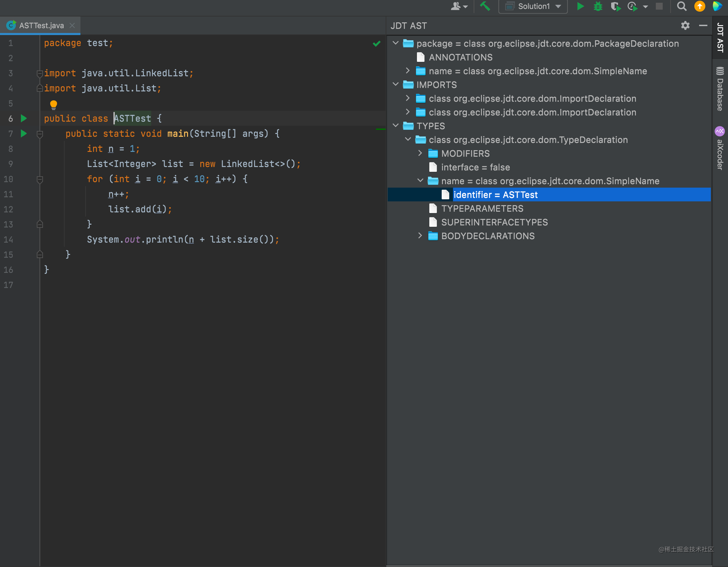
Task: Run with Coverage shield icon
Action: pyautogui.click(x=615, y=7)
